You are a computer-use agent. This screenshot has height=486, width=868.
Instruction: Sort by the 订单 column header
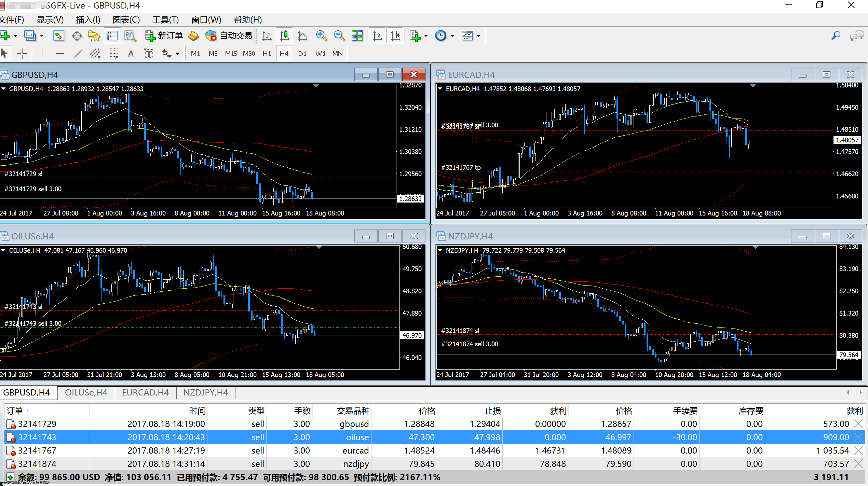(x=47, y=411)
